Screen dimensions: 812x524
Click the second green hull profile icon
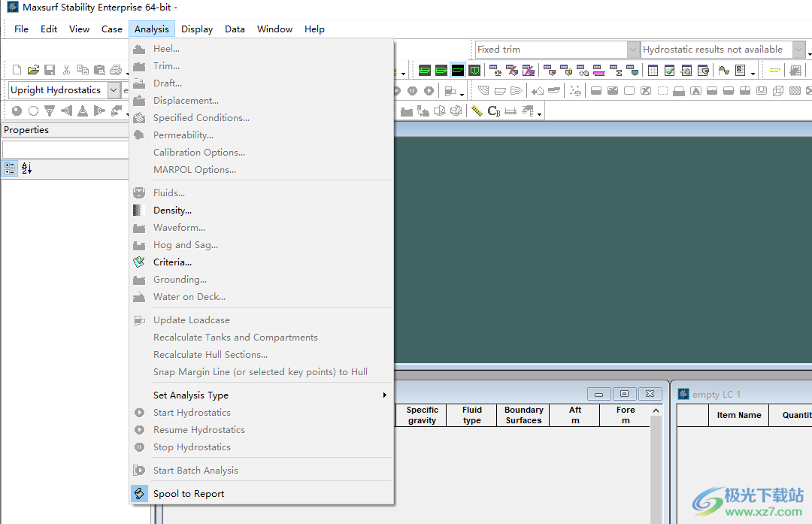(x=441, y=70)
